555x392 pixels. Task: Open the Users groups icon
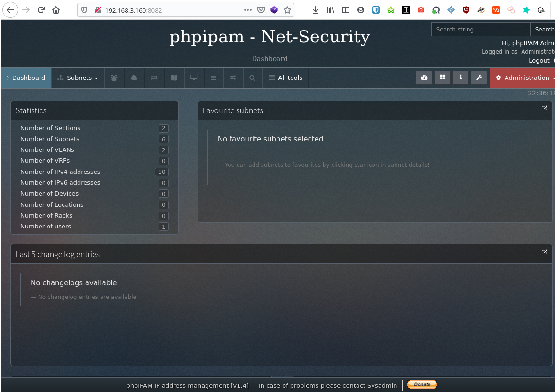pos(114,78)
